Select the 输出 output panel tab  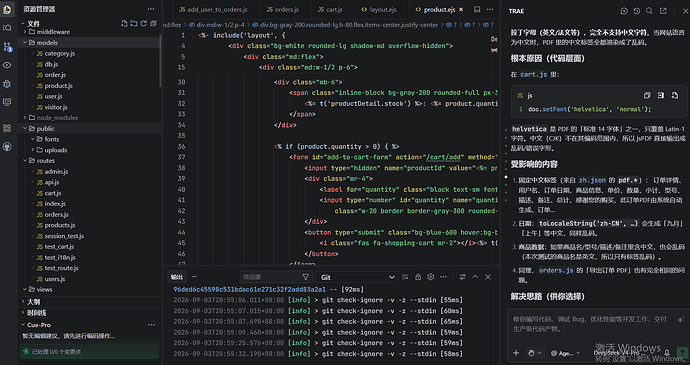coord(176,277)
